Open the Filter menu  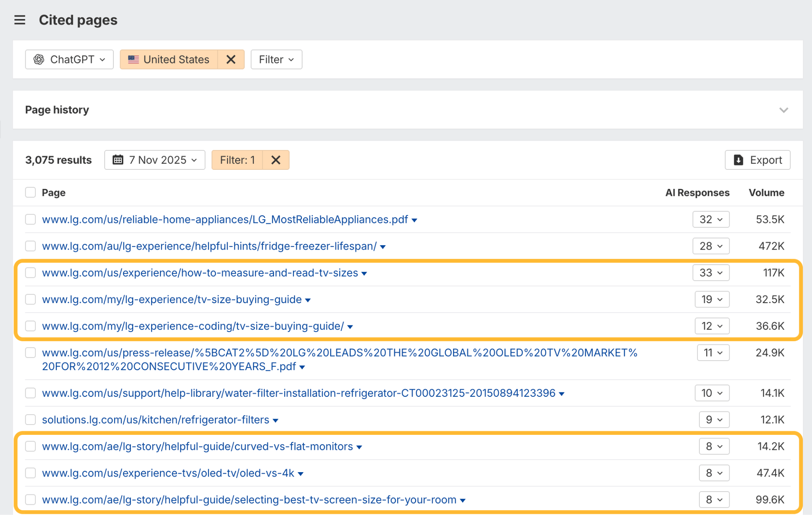(276, 59)
